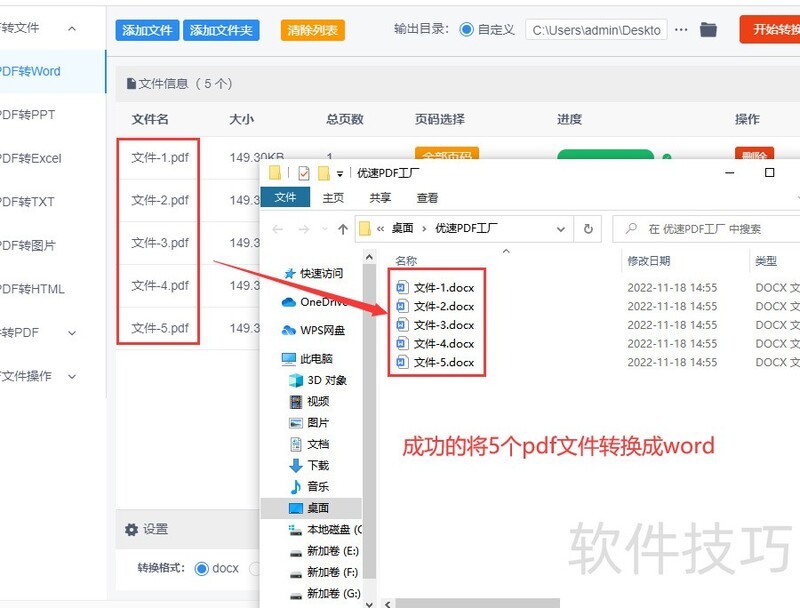800x608 pixels.
Task: Select PDF转Excel in the sidebar
Action: [x=32, y=159]
